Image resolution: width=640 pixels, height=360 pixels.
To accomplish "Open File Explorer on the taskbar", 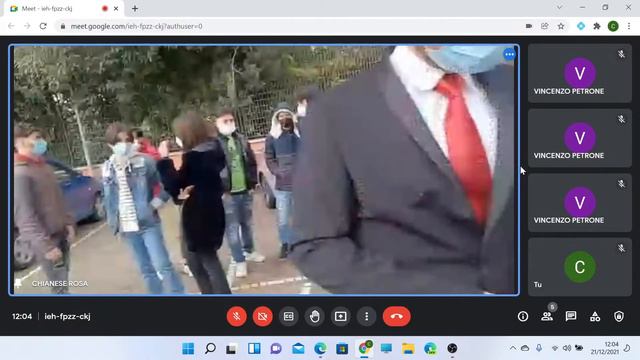I will (x=408, y=349).
